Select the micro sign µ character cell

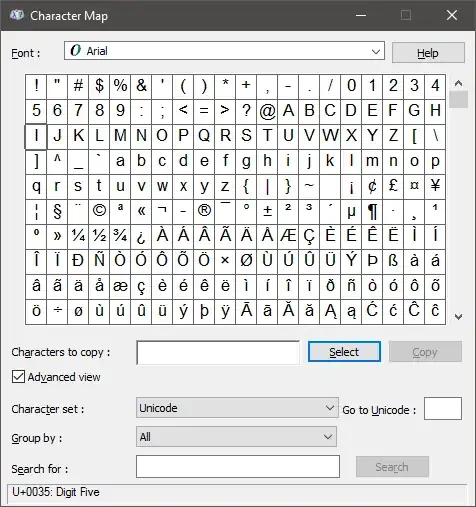pyautogui.click(x=351, y=211)
